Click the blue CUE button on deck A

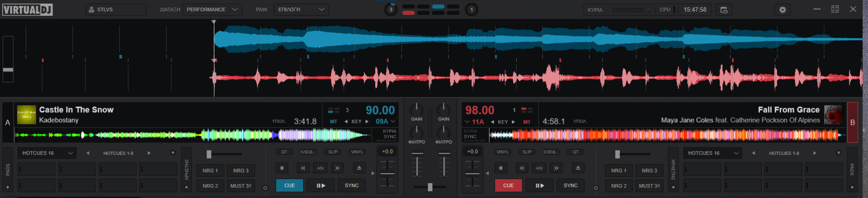289,185
